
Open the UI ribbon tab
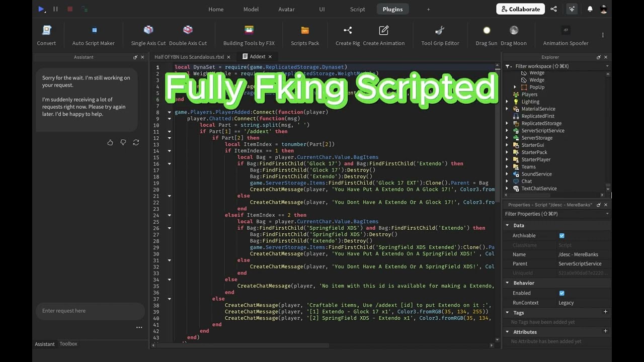322,9
